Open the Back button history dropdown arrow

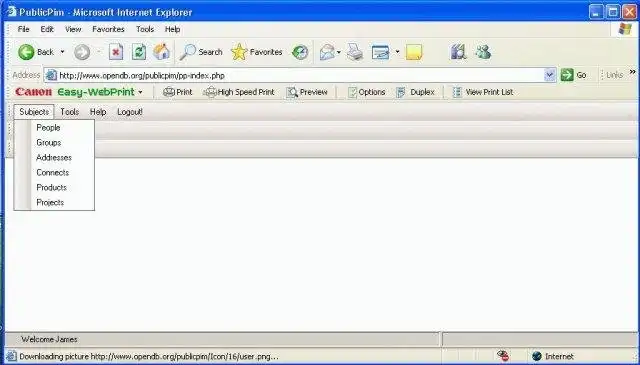62,52
